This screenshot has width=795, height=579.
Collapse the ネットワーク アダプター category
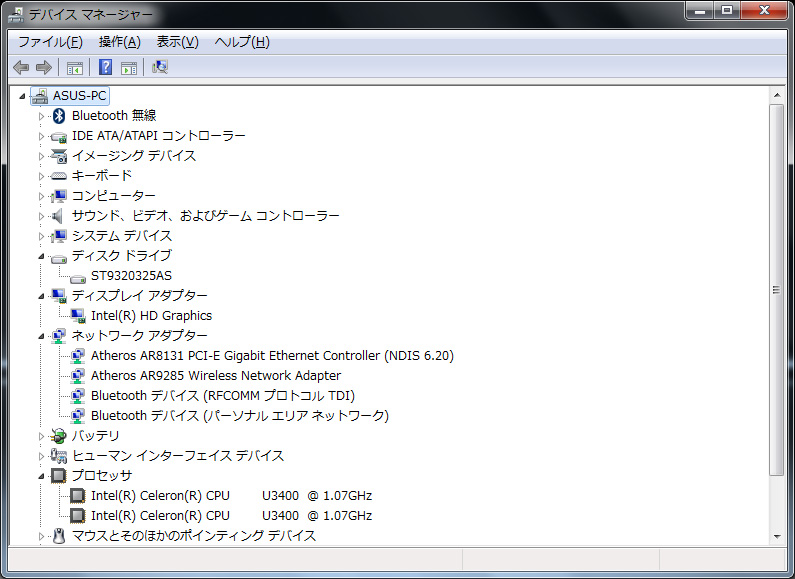42,336
